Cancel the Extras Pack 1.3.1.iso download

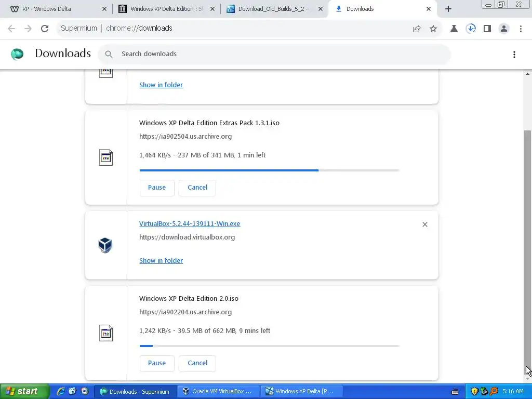point(197,188)
